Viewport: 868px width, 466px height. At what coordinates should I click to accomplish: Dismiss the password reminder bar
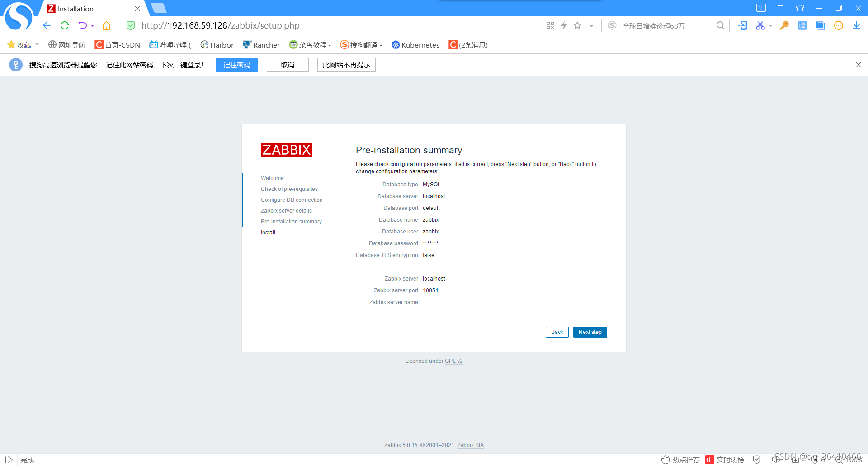859,65
